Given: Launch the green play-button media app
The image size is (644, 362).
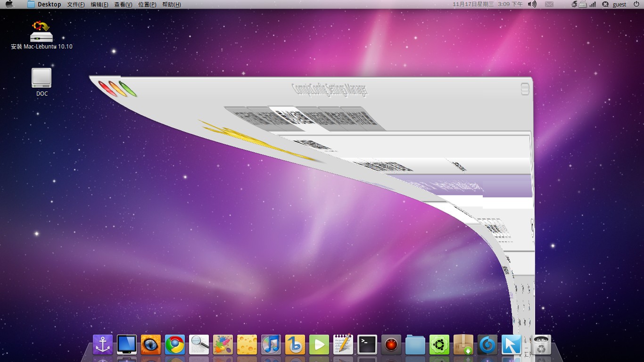Looking at the screenshot, I should pyautogui.click(x=319, y=345).
